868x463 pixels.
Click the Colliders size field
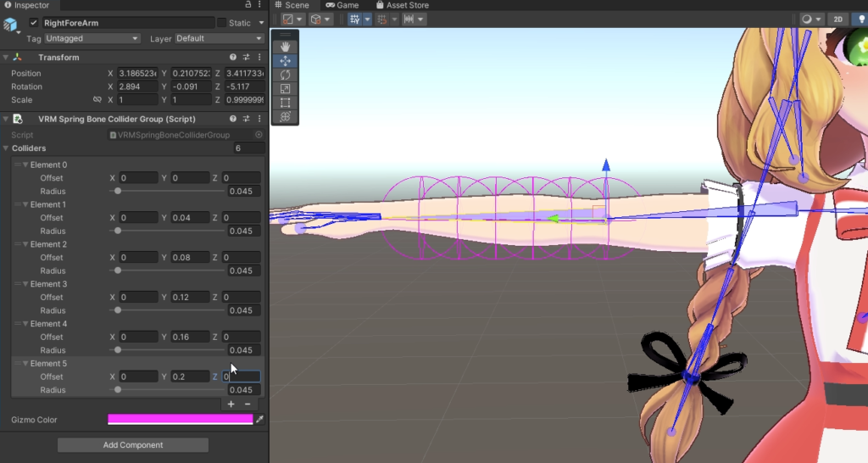248,148
